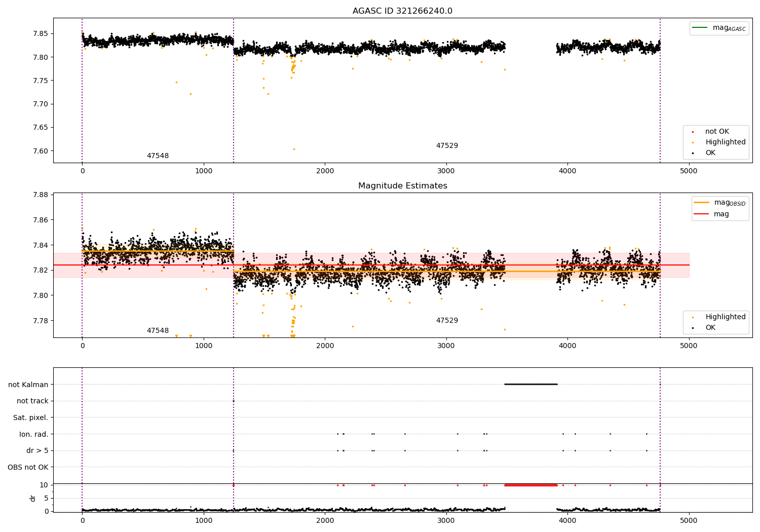Viewport: 760px width, 532px height.
Task: Click the 7.75 tick on top plot
Action: point(40,81)
